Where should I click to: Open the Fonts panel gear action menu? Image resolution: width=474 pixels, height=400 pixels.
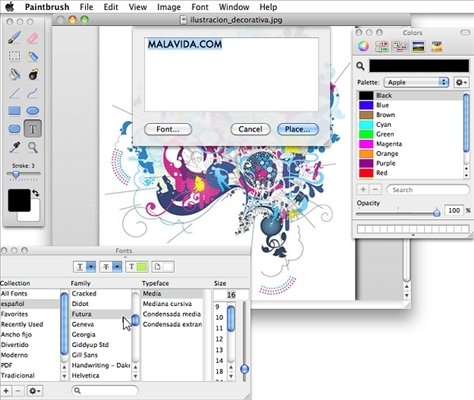pos(34,391)
